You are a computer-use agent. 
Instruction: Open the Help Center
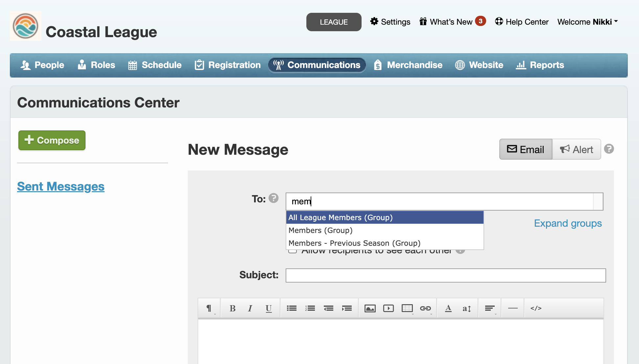(x=522, y=22)
